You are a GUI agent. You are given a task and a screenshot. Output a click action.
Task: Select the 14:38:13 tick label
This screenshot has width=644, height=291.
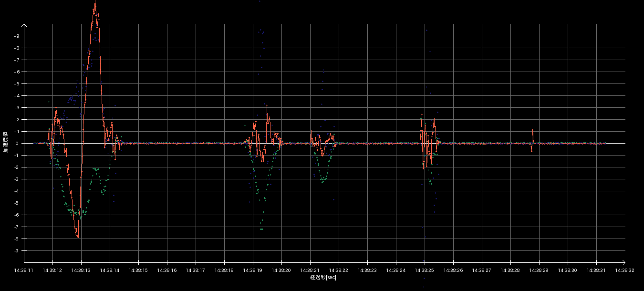pos(81,270)
